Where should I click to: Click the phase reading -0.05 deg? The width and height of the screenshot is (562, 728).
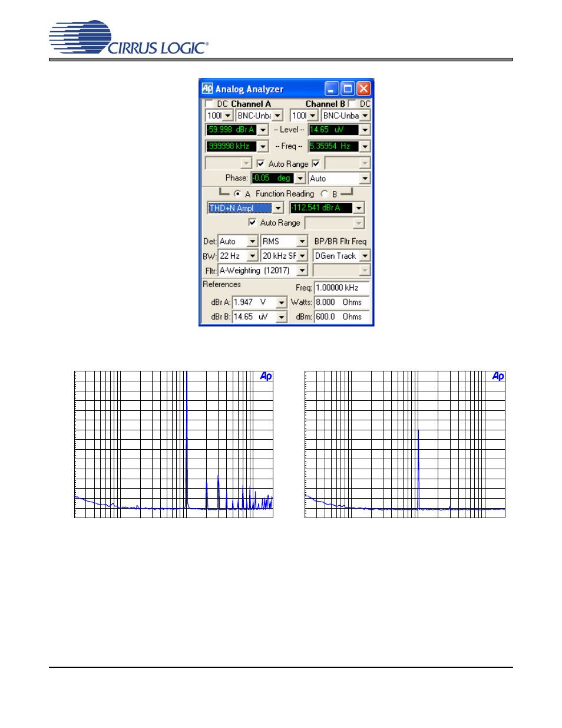(272, 178)
